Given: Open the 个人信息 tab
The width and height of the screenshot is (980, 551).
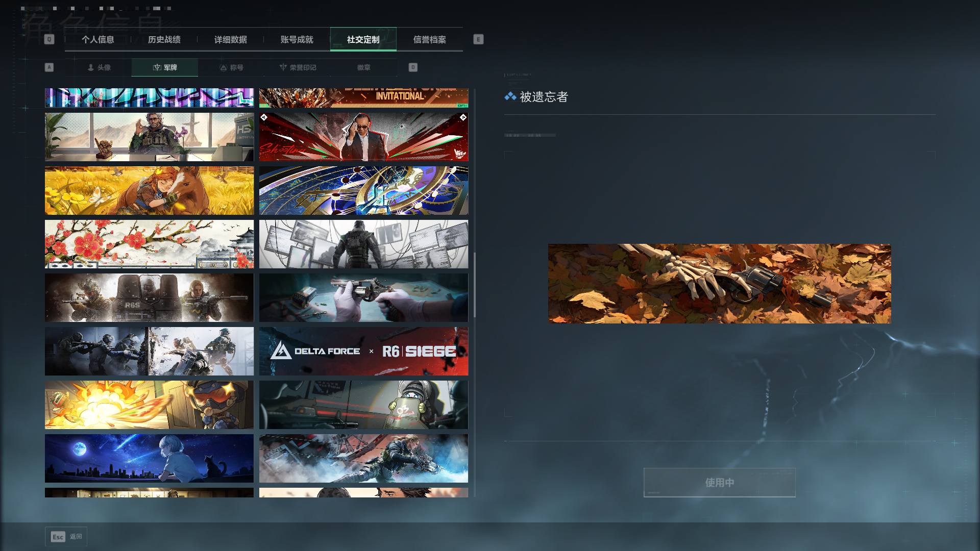Looking at the screenshot, I should 98,39.
